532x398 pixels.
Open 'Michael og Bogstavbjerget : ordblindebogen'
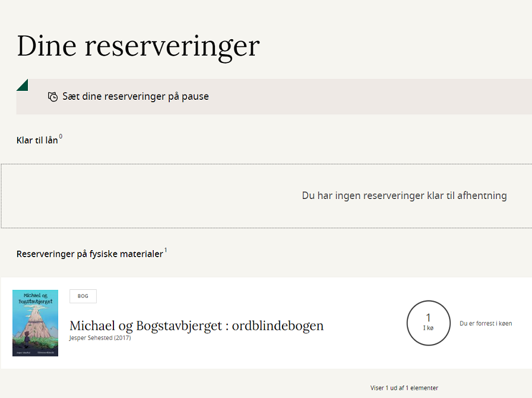pyautogui.click(x=197, y=326)
